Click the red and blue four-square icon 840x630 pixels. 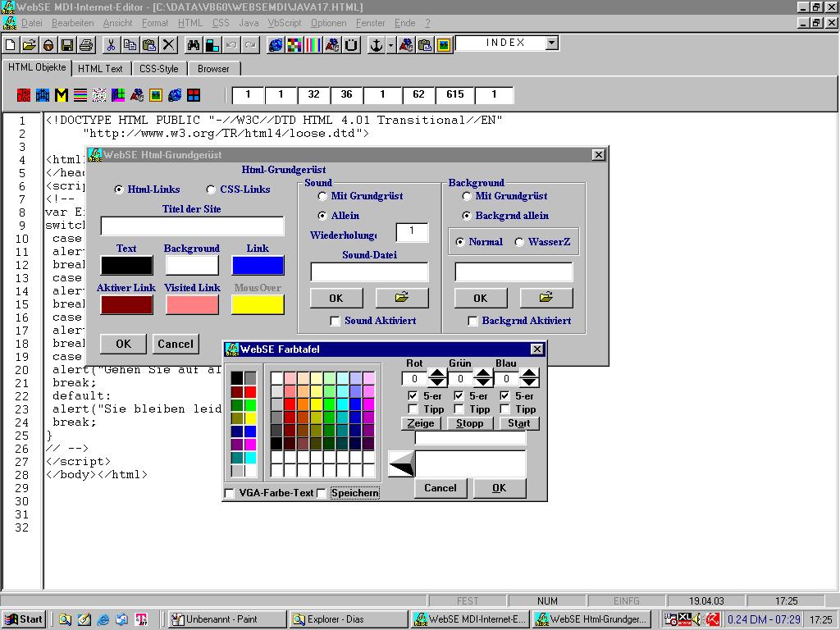(194, 95)
